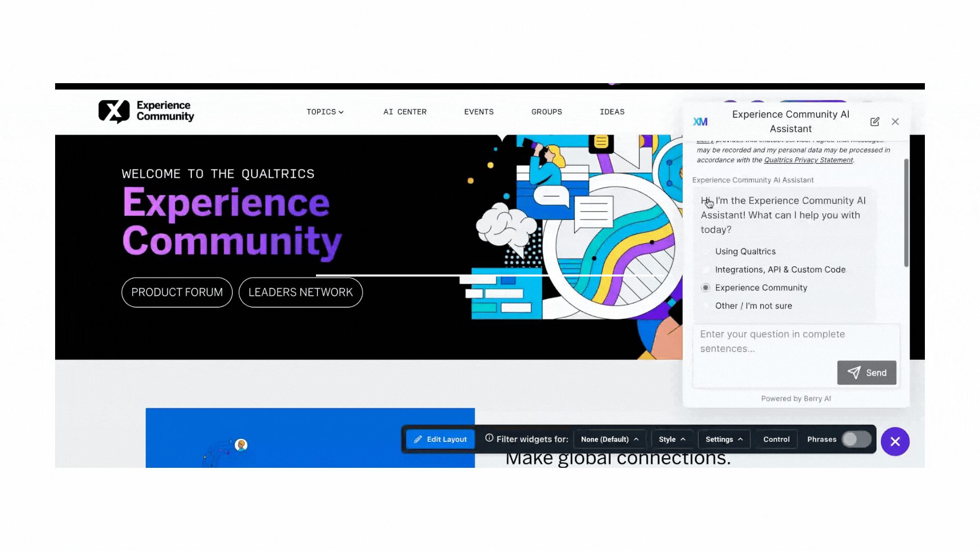Expand the Topics dropdown menu
The width and height of the screenshot is (980, 551).
pyautogui.click(x=325, y=112)
